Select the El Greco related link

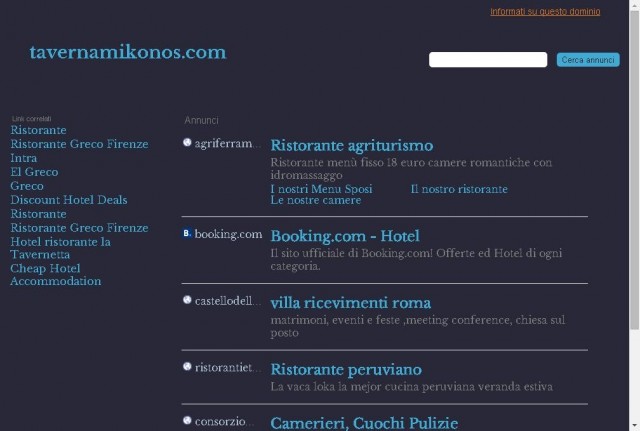(34, 172)
